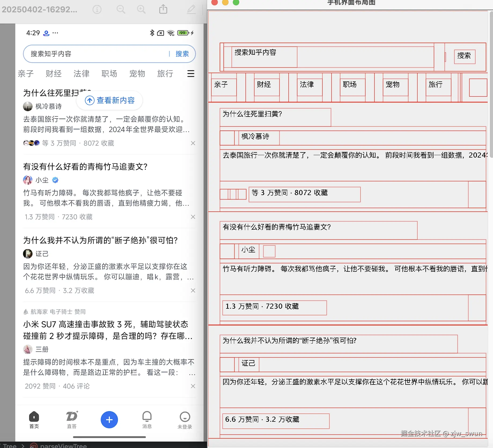493x448 pixels.
Task: Click 2092 赞同 · 406 评论 in phone screenshot
Action: click(57, 386)
